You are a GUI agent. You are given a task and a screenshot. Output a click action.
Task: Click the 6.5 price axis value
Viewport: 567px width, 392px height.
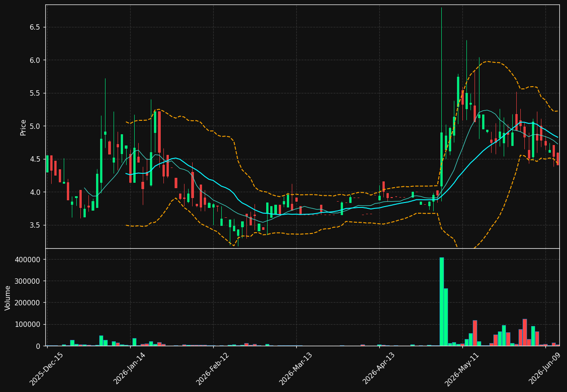(x=35, y=27)
